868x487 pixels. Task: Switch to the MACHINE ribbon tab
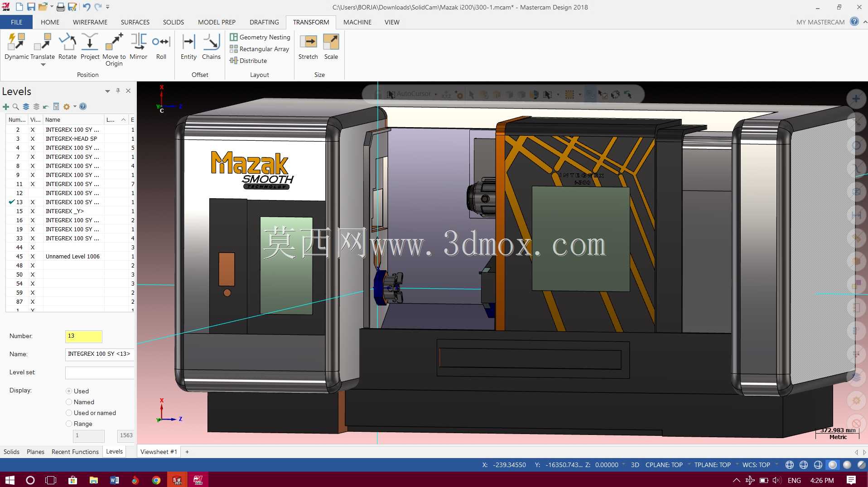357,22
